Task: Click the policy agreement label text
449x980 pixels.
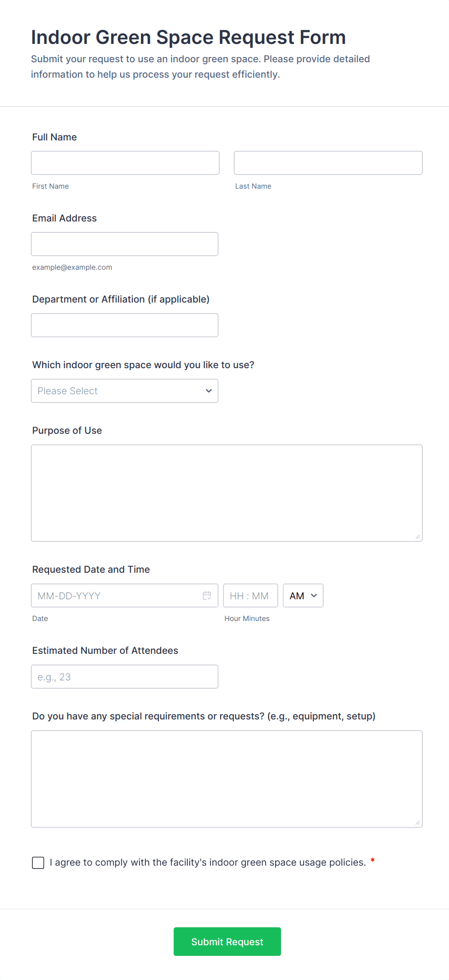Action: coord(208,862)
